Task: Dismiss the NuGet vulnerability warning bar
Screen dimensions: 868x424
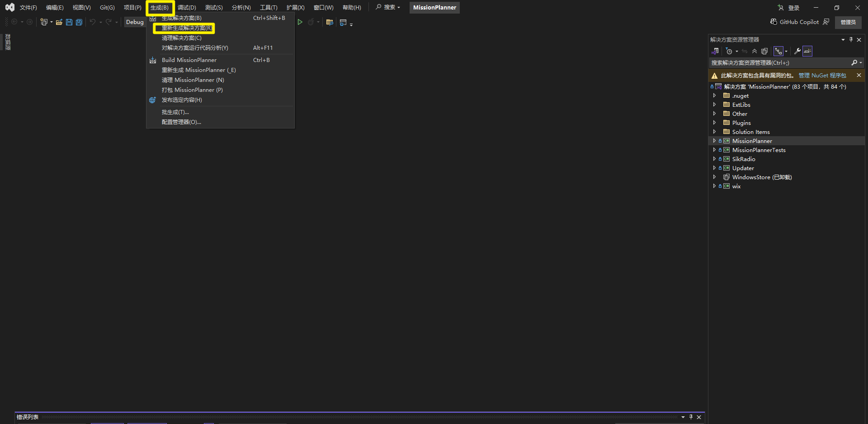Action: 859,76
